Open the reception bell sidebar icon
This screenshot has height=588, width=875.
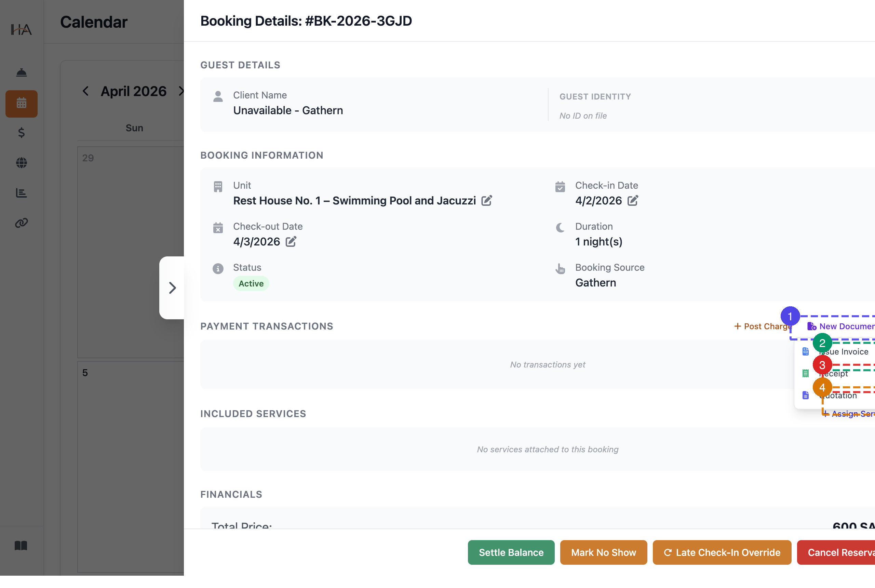(x=22, y=72)
